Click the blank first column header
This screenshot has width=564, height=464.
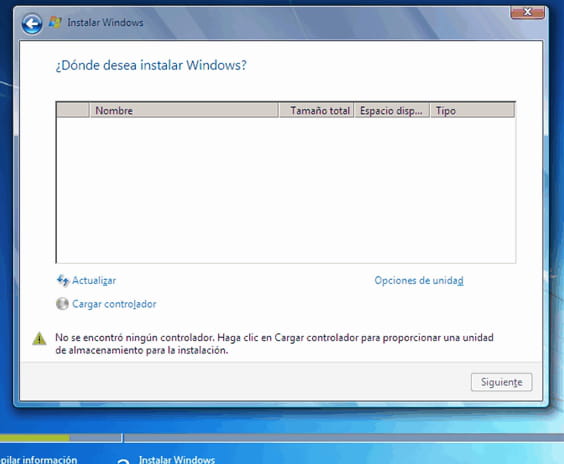(73, 110)
